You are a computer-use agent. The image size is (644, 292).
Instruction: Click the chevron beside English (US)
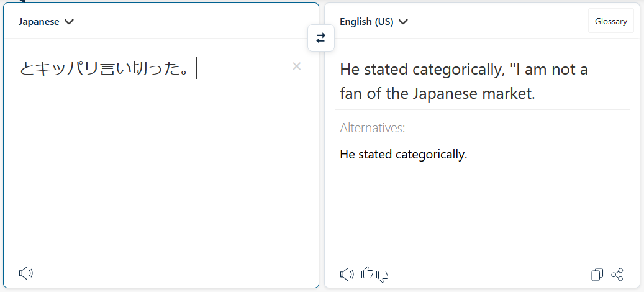point(403,22)
